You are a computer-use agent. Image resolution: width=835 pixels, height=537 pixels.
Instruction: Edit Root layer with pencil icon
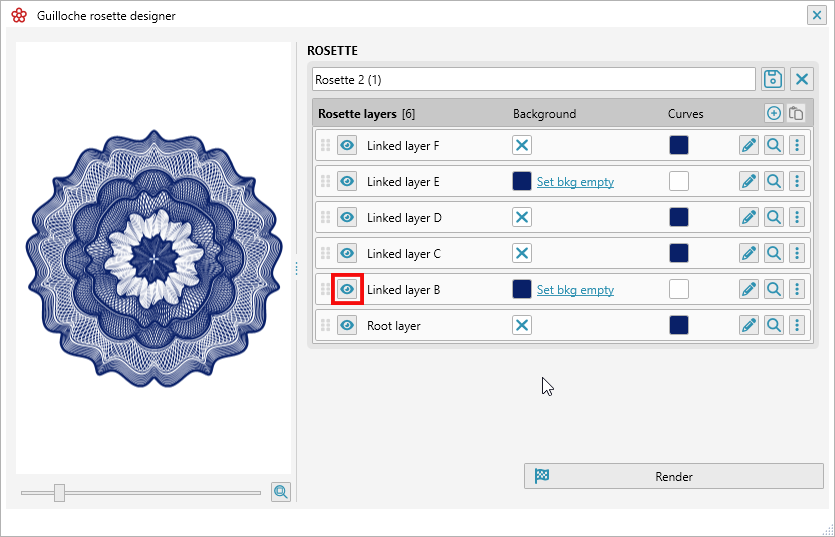coord(749,325)
